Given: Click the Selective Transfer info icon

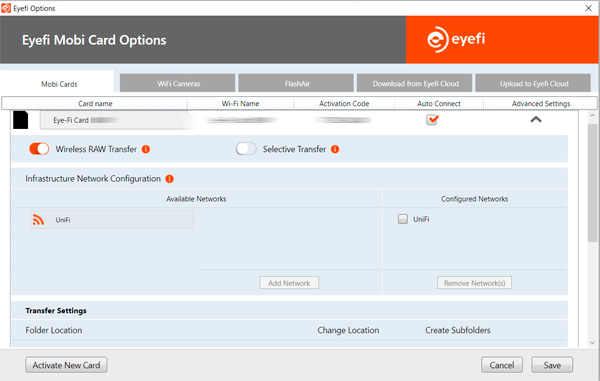Looking at the screenshot, I should 335,149.
